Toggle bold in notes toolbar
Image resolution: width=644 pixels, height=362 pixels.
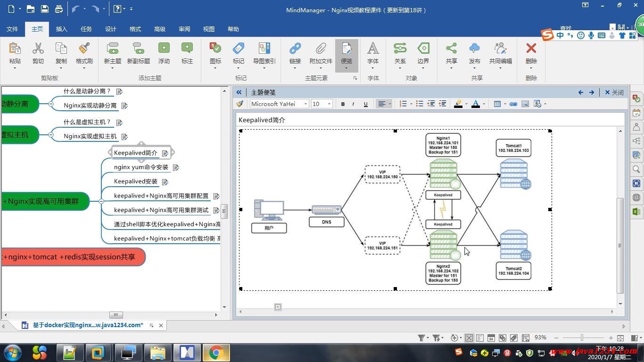(x=343, y=104)
